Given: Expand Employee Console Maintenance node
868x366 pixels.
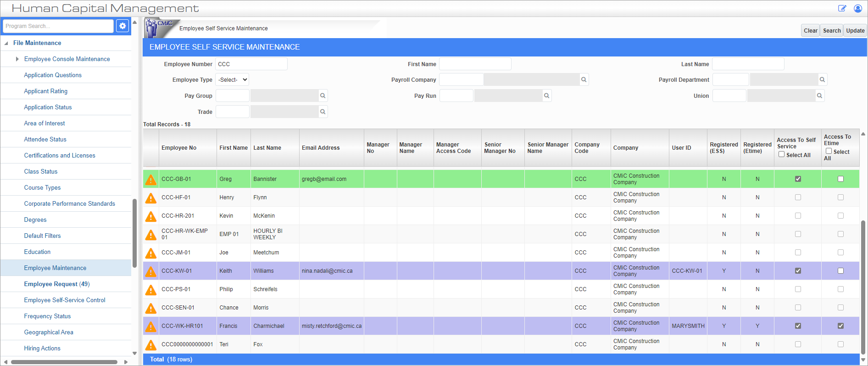Looking at the screenshot, I should pyautogui.click(x=17, y=59).
